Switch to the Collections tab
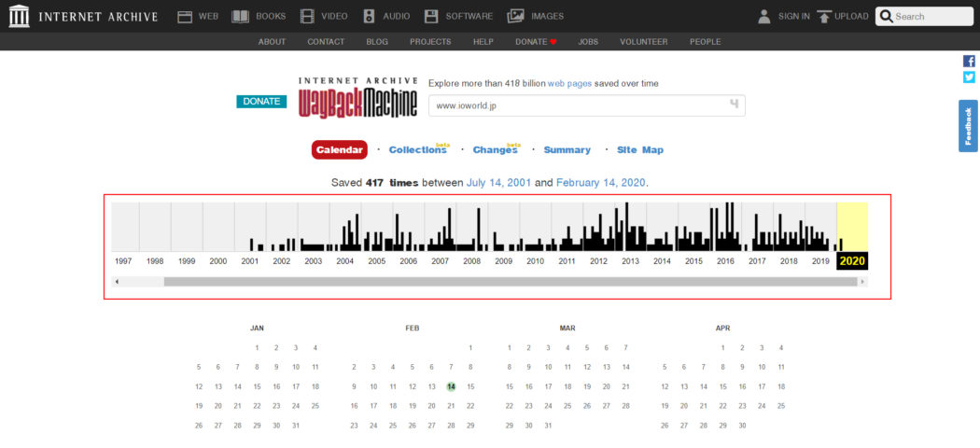The image size is (980, 448). pyautogui.click(x=417, y=150)
